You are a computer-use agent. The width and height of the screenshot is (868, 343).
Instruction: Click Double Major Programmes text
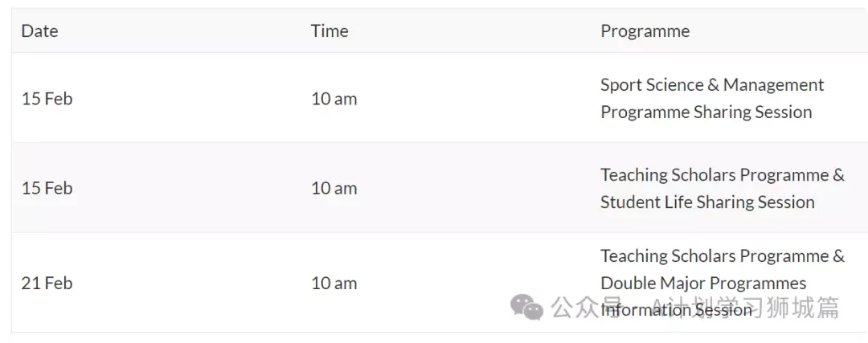tap(703, 284)
